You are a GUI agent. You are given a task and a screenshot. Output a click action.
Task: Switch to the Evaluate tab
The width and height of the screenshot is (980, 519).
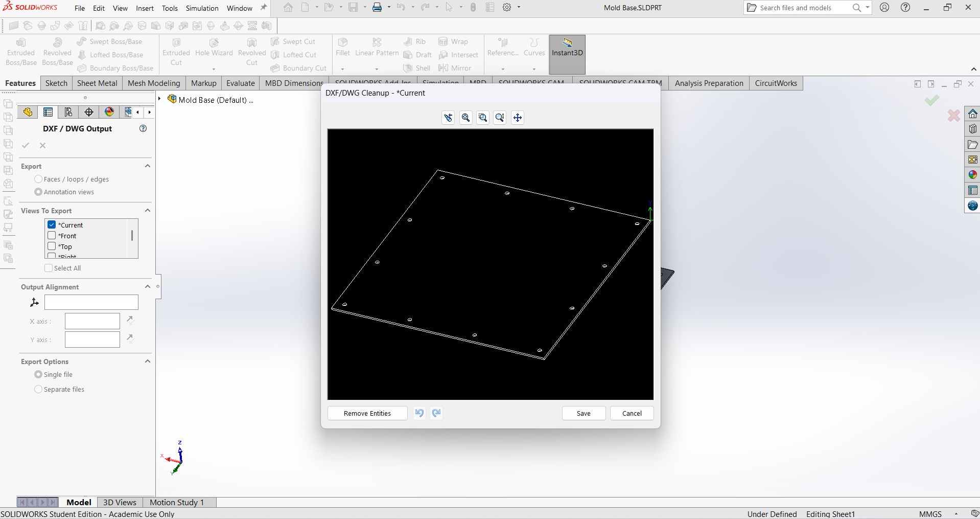[x=240, y=83]
